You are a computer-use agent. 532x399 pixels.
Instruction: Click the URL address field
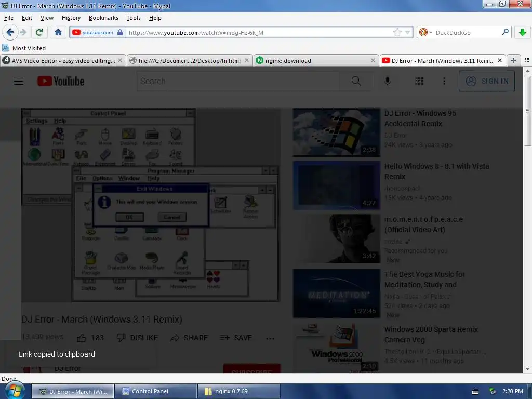[x=260, y=33]
